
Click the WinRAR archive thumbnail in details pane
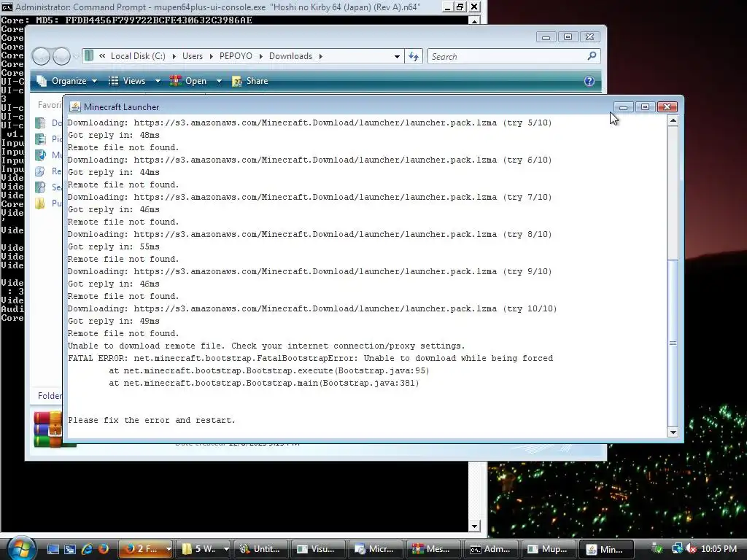[x=47, y=429]
